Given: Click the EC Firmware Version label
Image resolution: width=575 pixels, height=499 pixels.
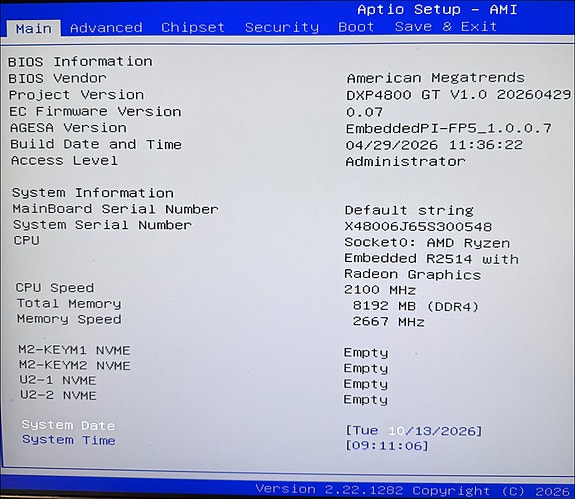Looking at the screenshot, I should (95, 111).
